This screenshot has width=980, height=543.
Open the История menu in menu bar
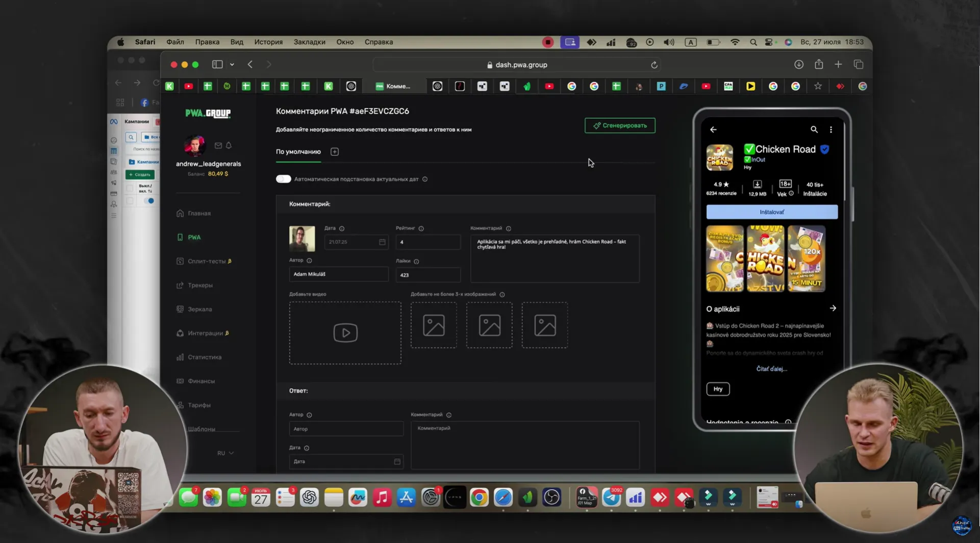(268, 42)
